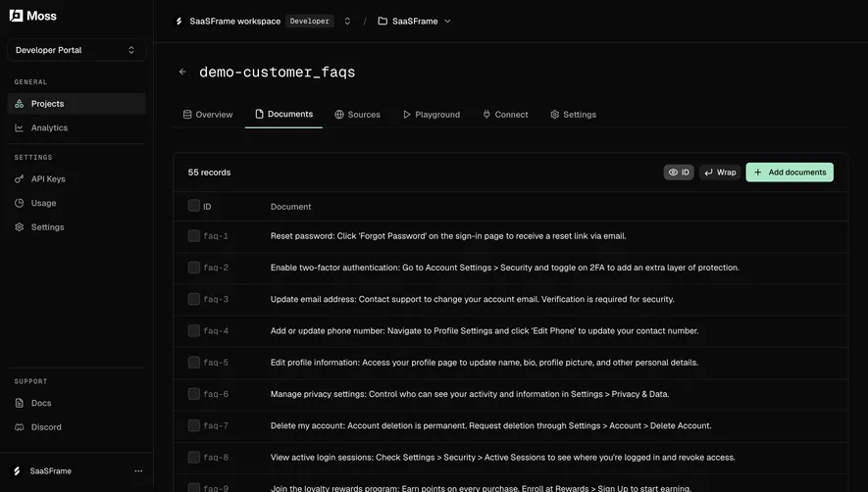The height and width of the screenshot is (492, 868).
Task: Open Usage page from sidebar
Action: click(77, 203)
